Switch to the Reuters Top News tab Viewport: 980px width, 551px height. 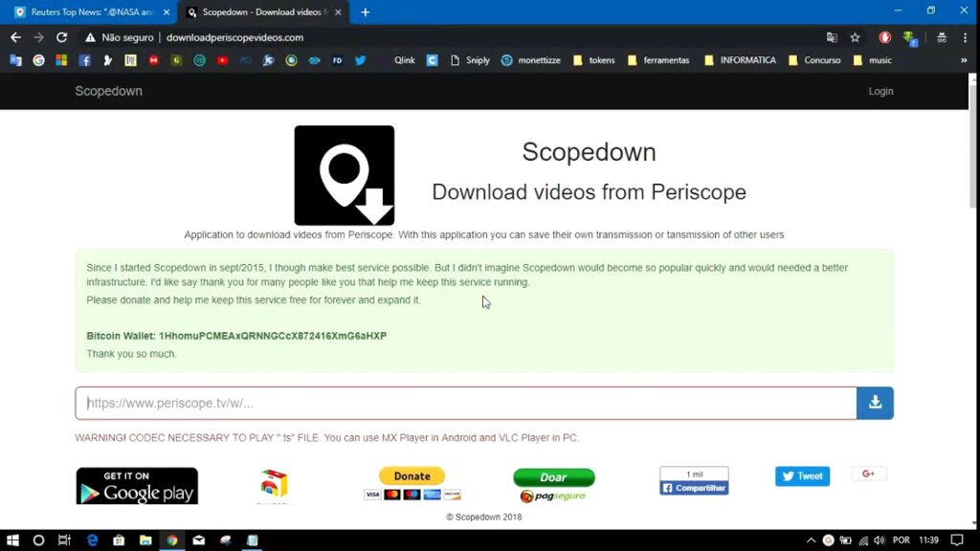[92, 11]
